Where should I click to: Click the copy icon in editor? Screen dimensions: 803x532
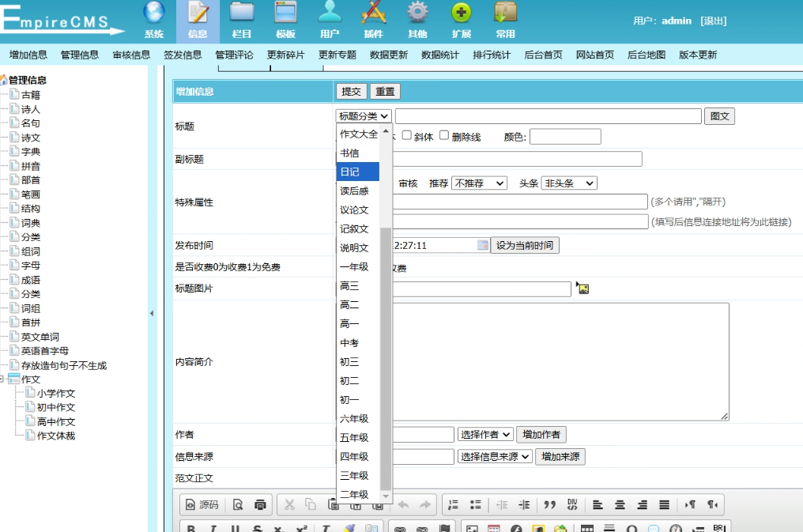pyautogui.click(x=311, y=505)
